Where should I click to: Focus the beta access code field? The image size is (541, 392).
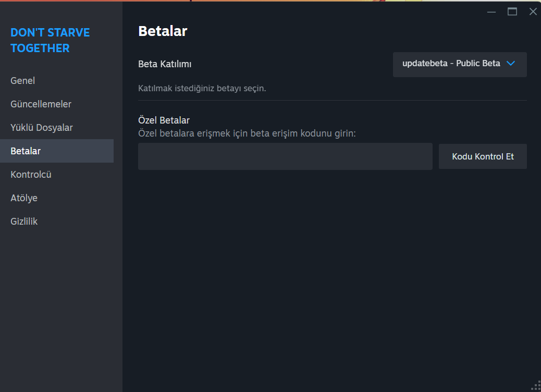coord(285,156)
